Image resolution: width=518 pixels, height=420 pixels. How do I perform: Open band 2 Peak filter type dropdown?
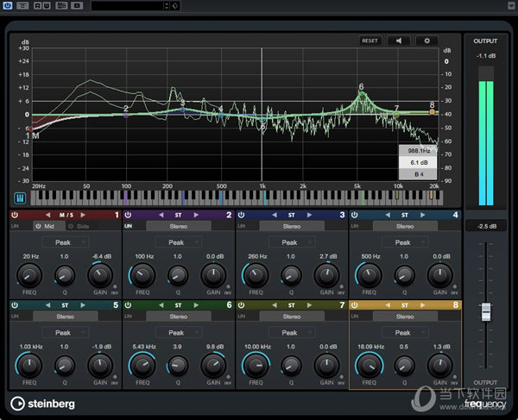point(179,242)
